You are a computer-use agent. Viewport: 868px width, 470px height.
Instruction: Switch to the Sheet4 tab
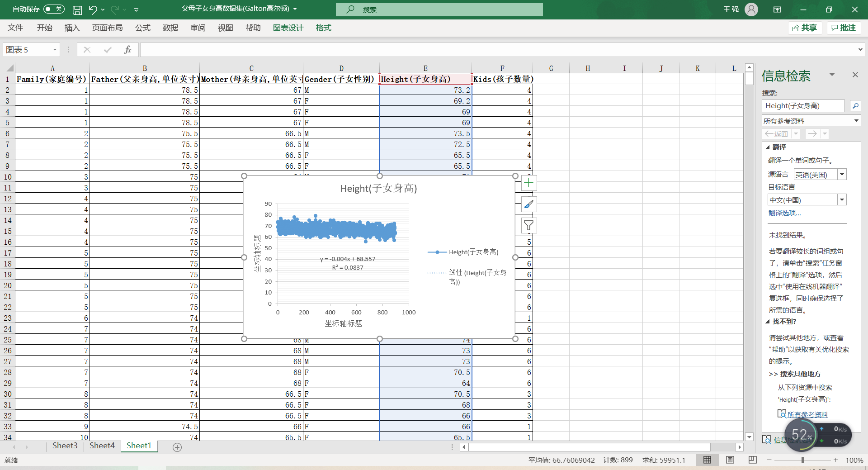pos(102,446)
